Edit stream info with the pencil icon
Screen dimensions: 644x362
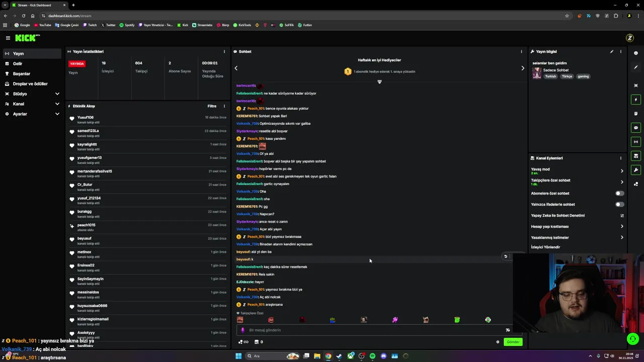click(x=612, y=51)
